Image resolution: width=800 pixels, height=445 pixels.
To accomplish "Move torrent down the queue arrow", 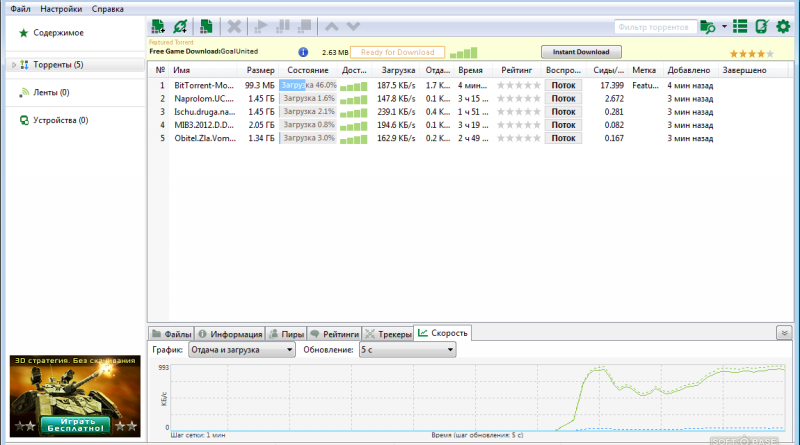I will click(x=353, y=26).
